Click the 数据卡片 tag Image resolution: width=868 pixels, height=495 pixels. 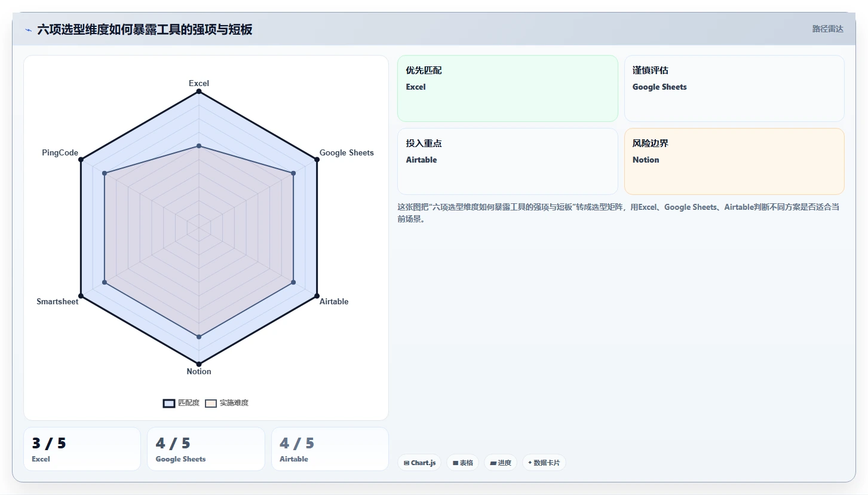544,463
